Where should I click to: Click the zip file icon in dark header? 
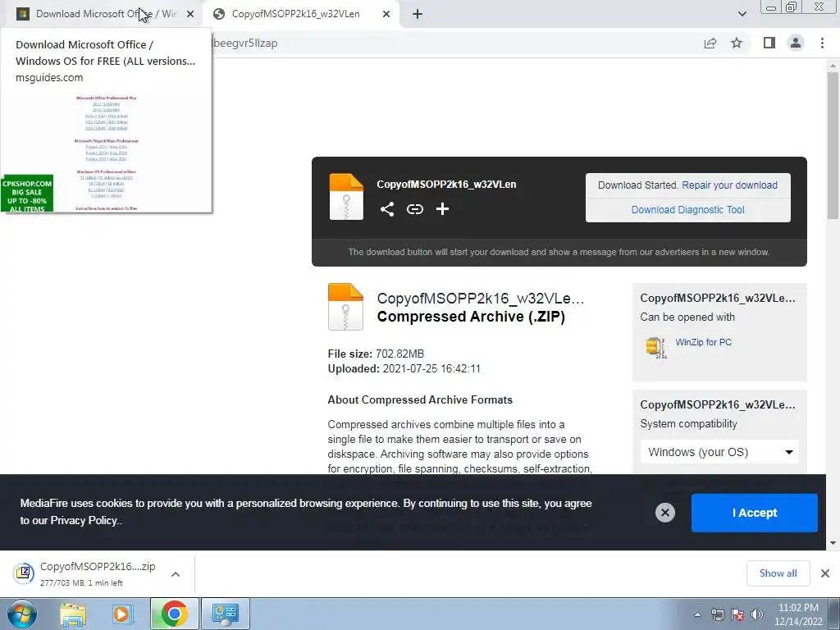pos(346,197)
